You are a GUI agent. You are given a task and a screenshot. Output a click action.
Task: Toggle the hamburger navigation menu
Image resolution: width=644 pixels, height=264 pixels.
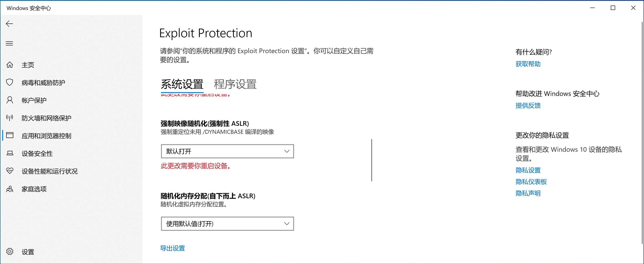(10, 43)
